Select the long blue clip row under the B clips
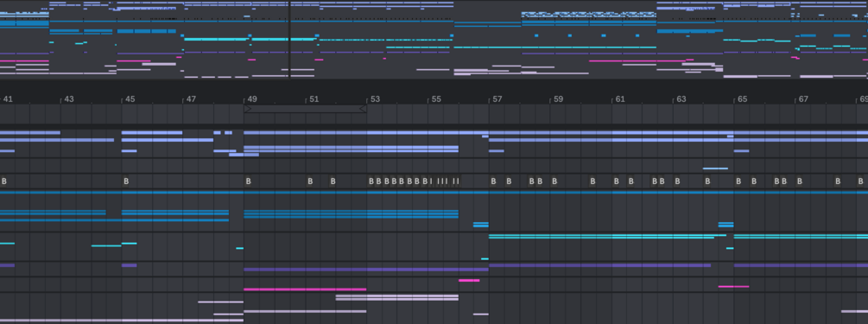 [x=434, y=192]
